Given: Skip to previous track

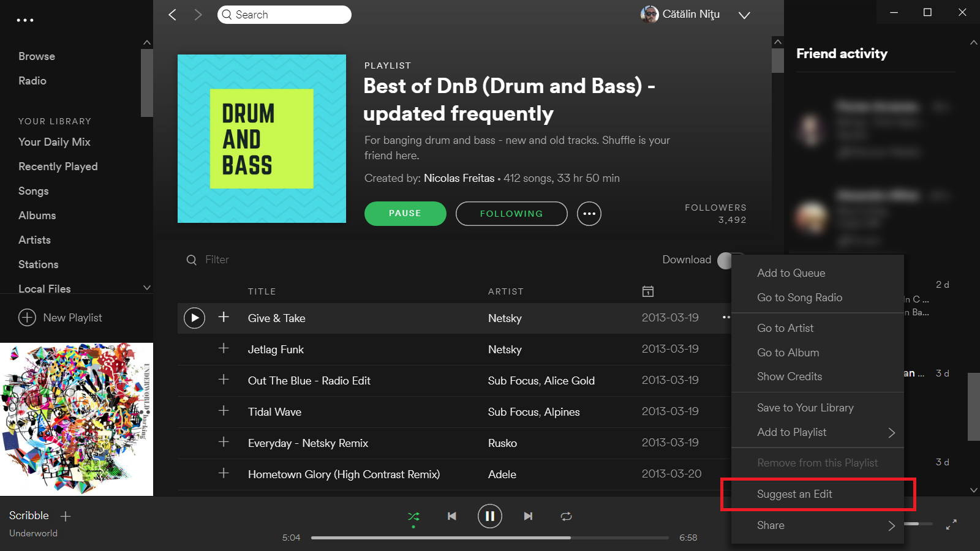Looking at the screenshot, I should point(452,516).
